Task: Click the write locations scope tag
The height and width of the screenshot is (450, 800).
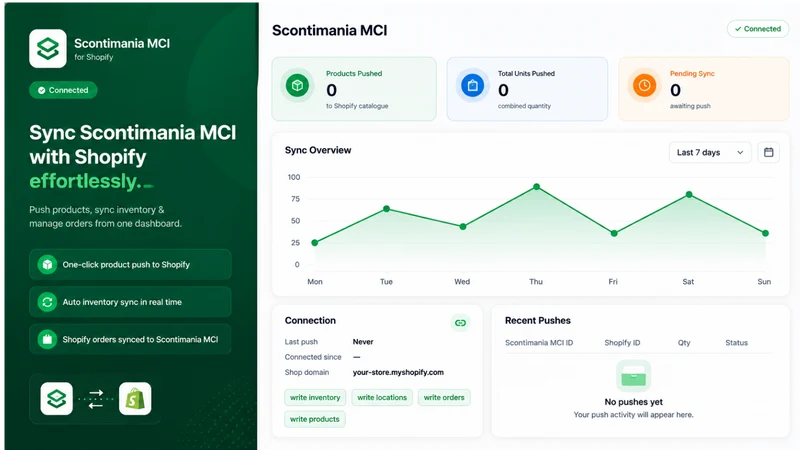Action: point(382,397)
